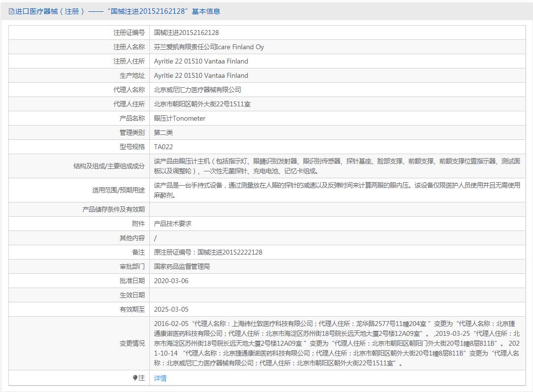The width and height of the screenshot is (533, 392).
Task: Click the bulb icon beside 注 label
Action: click(x=135, y=378)
